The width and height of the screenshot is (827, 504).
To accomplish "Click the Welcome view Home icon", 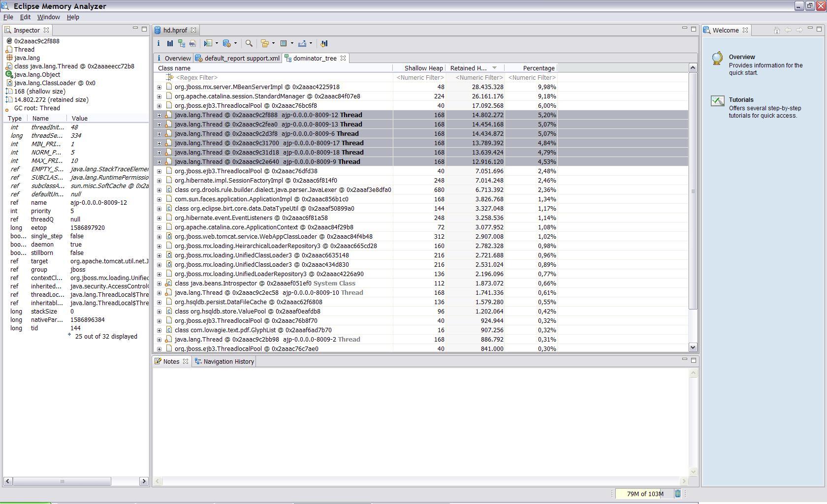I will [777, 30].
